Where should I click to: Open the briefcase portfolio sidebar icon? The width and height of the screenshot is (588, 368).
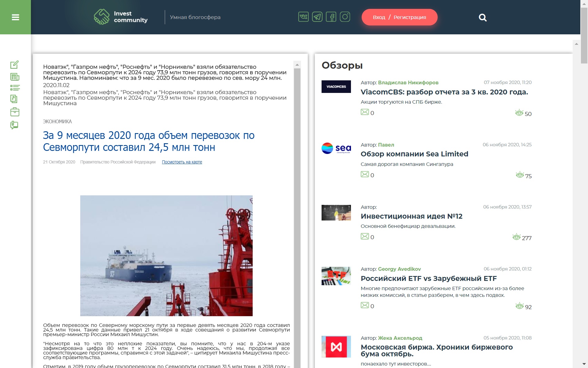tap(15, 112)
